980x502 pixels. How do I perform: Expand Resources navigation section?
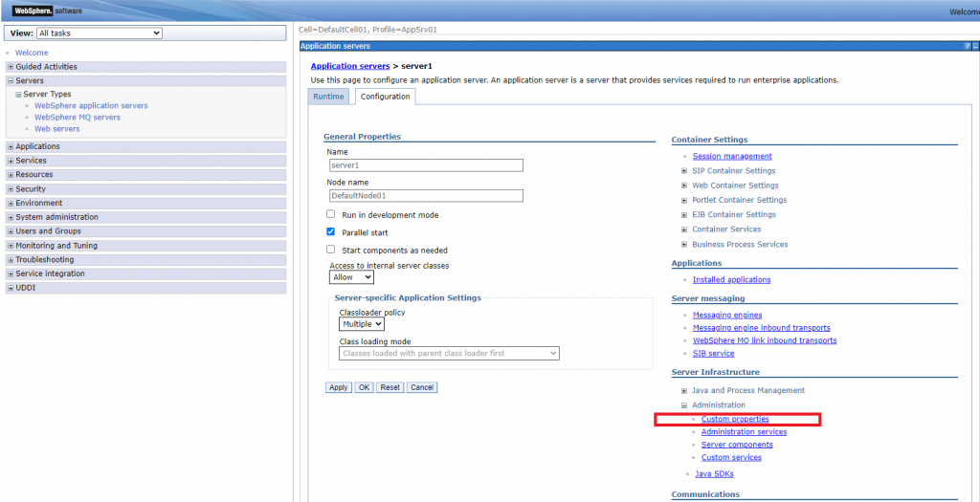(11, 175)
